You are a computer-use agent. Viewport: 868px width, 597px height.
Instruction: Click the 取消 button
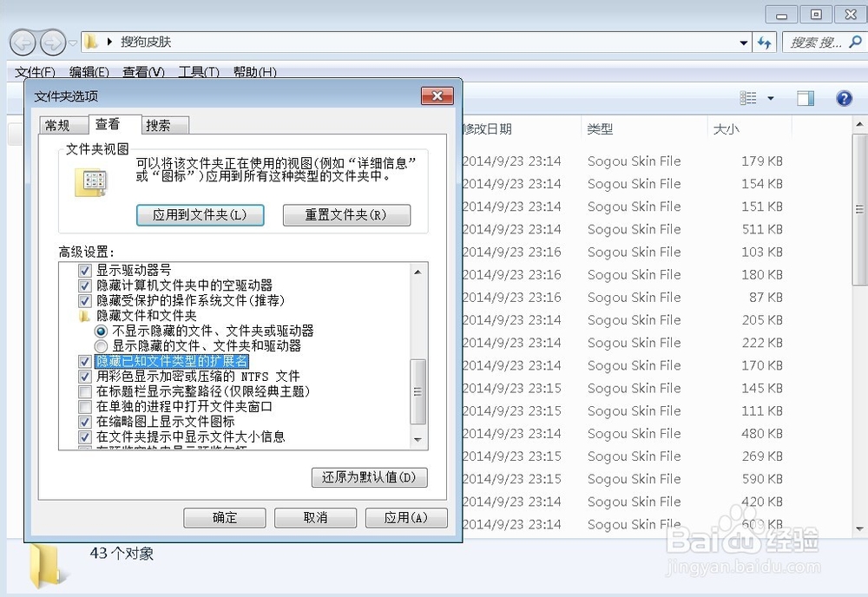316,517
